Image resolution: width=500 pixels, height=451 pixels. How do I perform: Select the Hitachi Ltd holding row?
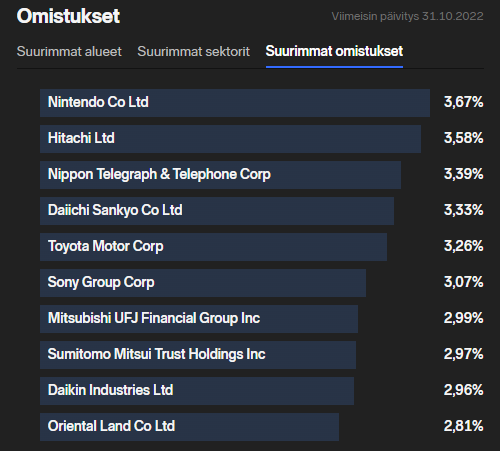click(x=230, y=139)
